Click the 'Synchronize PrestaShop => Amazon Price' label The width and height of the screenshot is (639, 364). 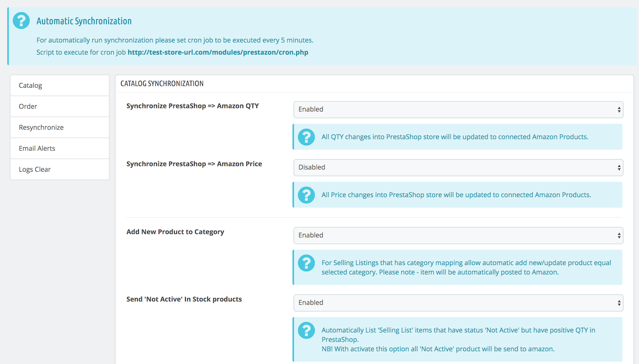(x=194, y=163)
